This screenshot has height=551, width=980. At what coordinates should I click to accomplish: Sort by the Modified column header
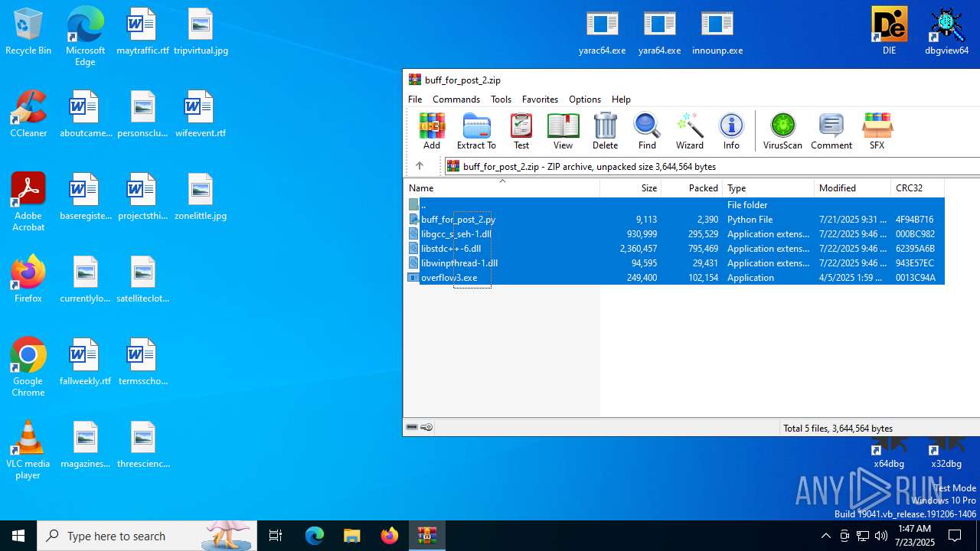(x=853, y=187)
